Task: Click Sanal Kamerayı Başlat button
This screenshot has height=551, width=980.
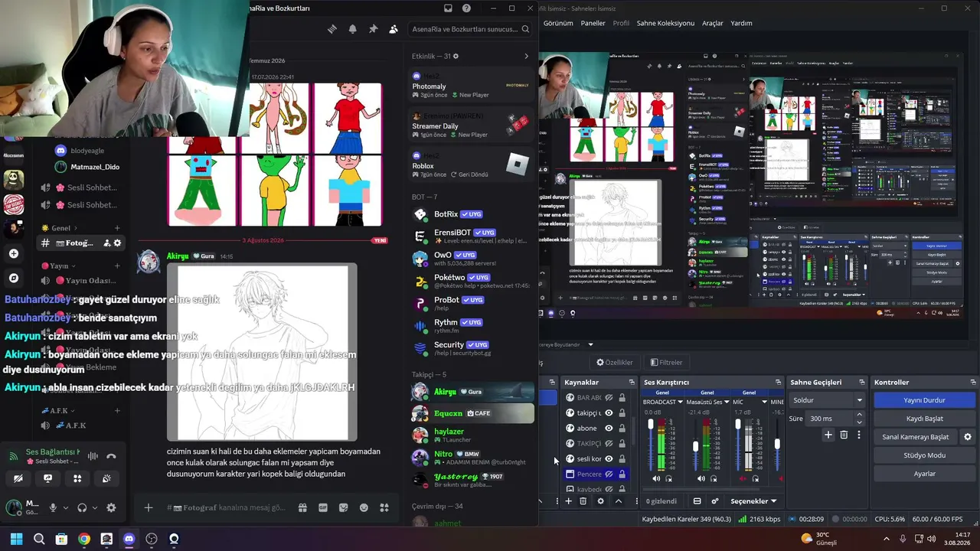Action: [x=916, y=437]
